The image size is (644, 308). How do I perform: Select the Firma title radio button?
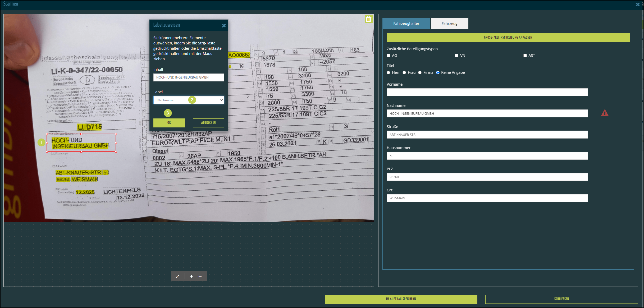click(420, 73)
